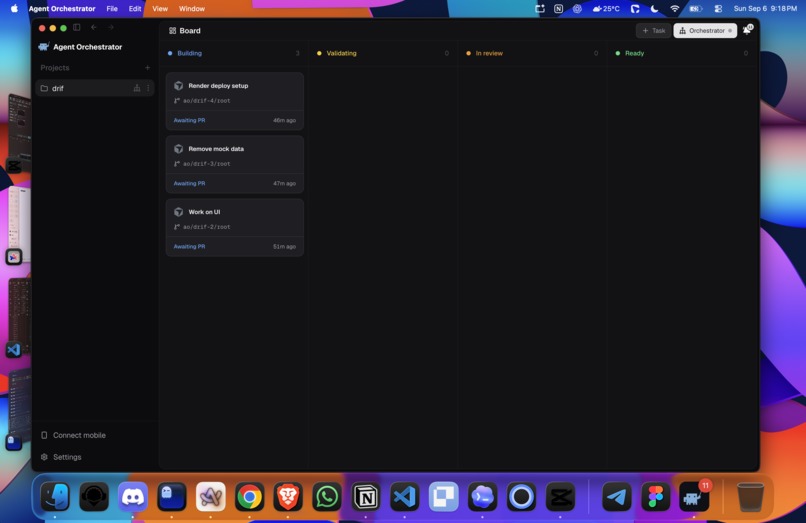Click branch ao/drif-3/root
806x523 pixels.
click(x=207, y=164)
